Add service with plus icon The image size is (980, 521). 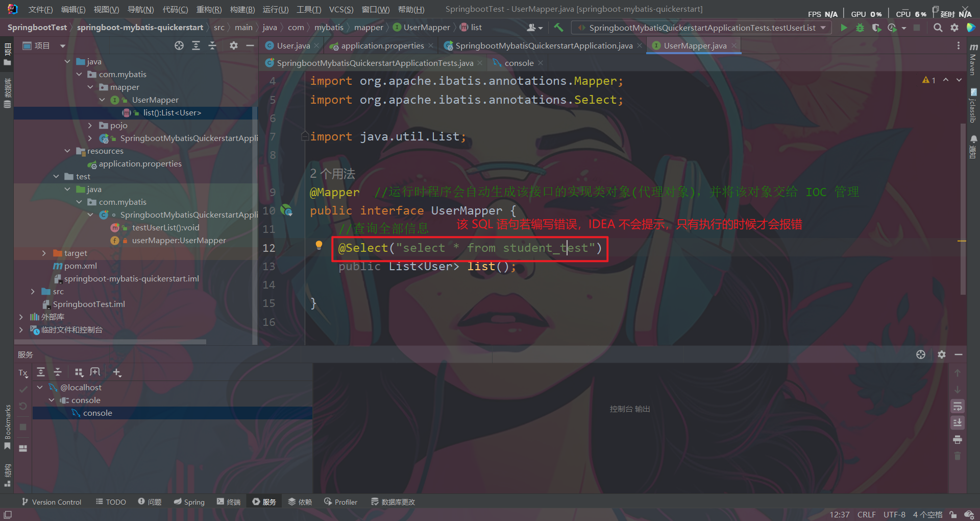(117, 372)
